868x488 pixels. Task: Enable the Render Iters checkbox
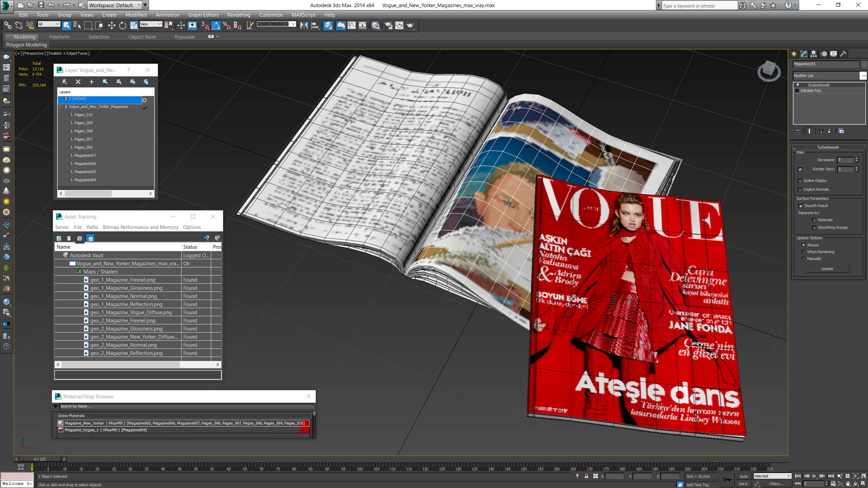coord(800,169)
